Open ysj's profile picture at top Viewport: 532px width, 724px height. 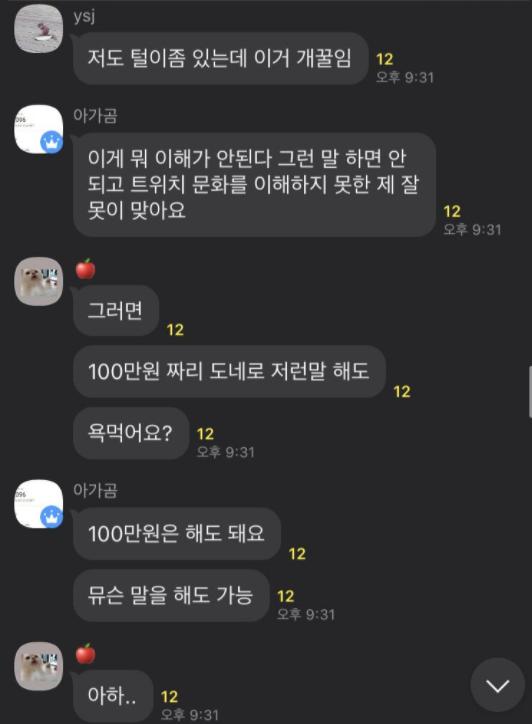click(x=39, y=29)
